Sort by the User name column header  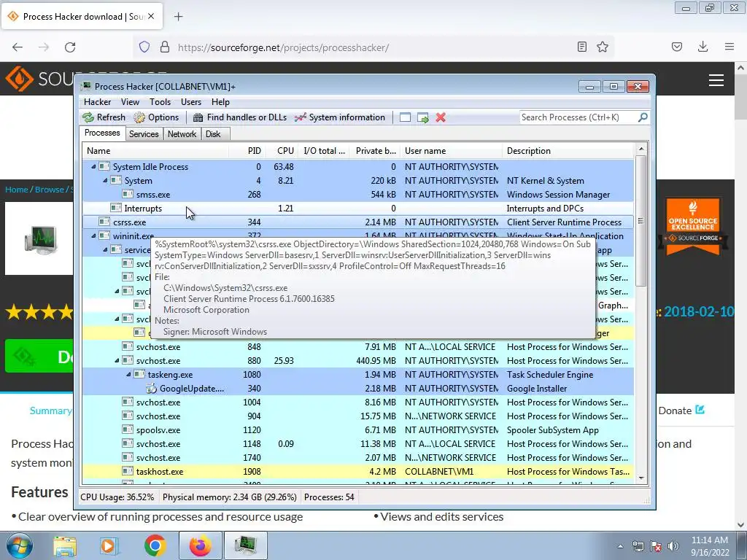[451, 151]
